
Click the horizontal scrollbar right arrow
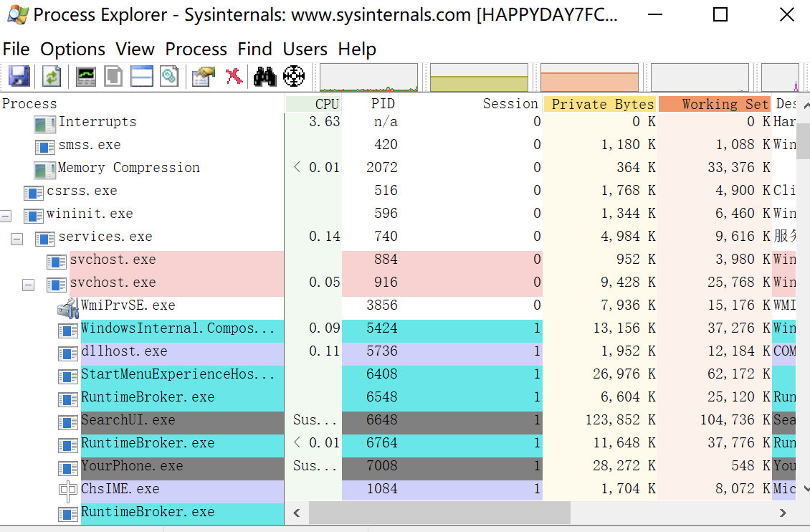tap(783, 513)
